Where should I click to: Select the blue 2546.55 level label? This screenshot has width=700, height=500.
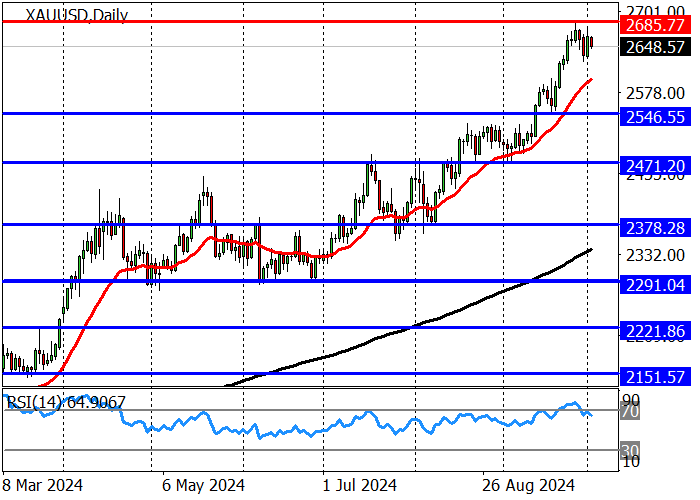[x=655, y=117]
